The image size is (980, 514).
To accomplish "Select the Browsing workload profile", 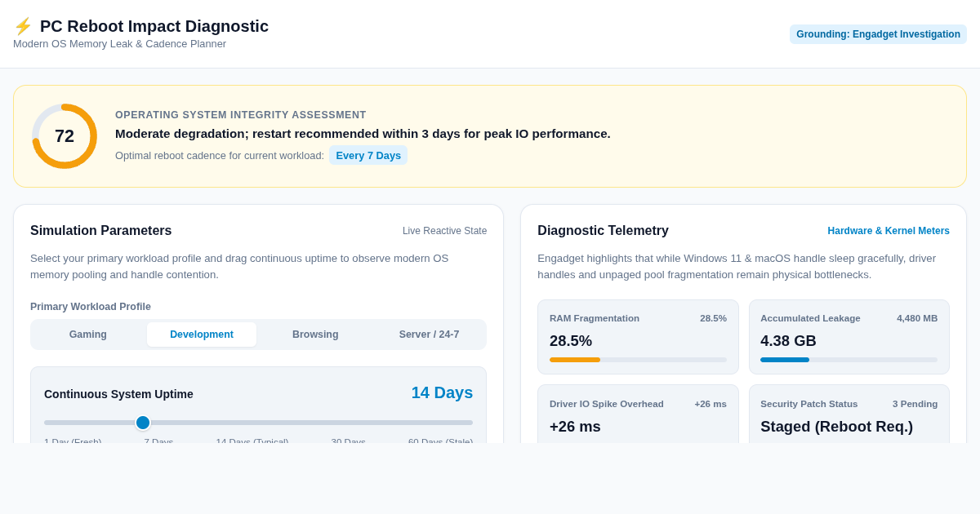I will 315,335.
